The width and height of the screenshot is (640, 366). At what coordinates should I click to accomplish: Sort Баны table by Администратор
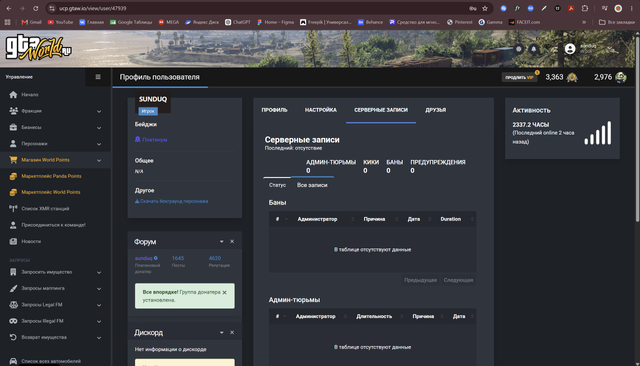[317, 220]
